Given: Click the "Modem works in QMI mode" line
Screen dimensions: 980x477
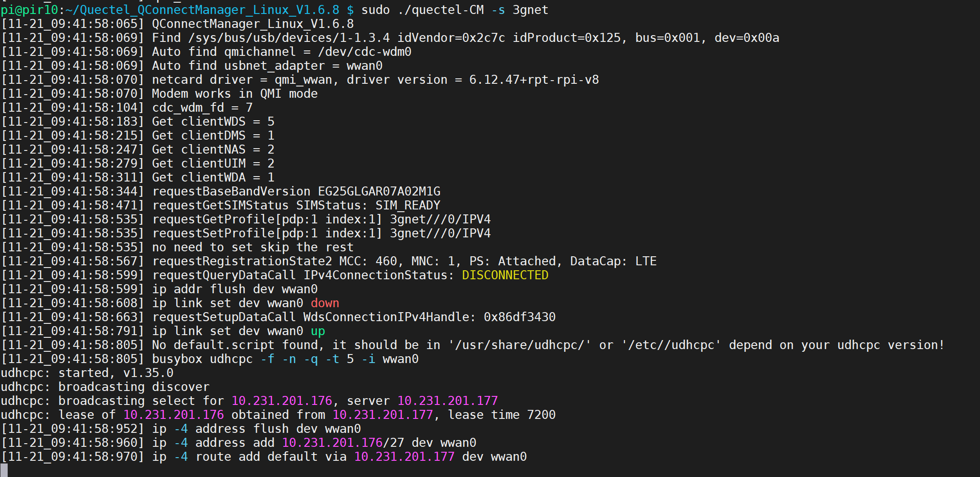Looking at the screenshot, I should tap(234, 94).
